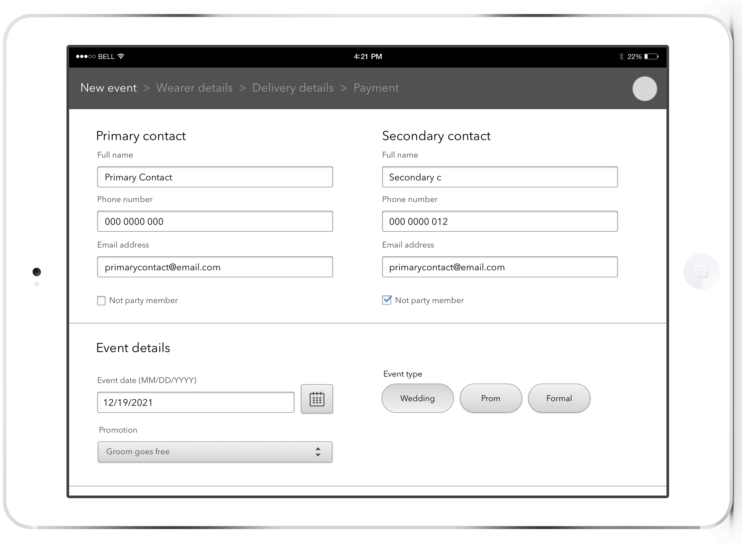The width and height of the screenshot is (742, 560).
Task: Jump to the Payment step
Action: (376, 88)
